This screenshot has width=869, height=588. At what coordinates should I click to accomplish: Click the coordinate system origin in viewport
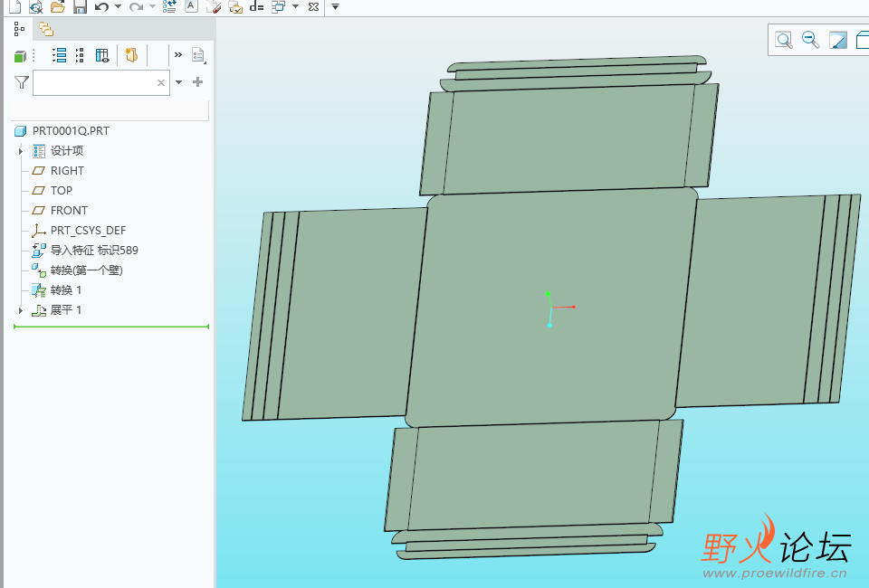coord(552,307)
